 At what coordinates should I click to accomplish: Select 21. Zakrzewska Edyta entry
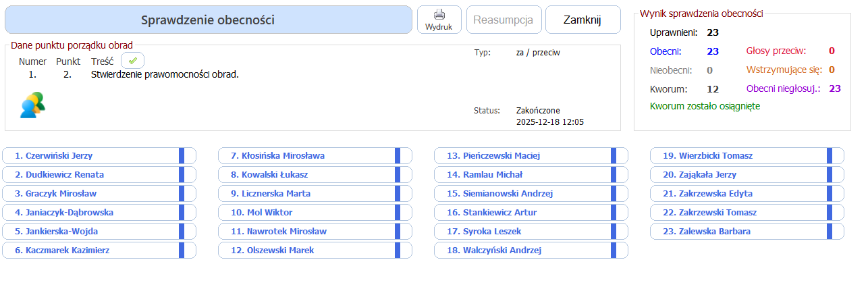click(x=739, y=194)
